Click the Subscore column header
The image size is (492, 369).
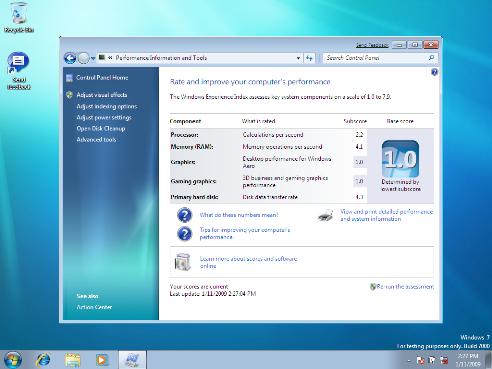tap(355, 121)
